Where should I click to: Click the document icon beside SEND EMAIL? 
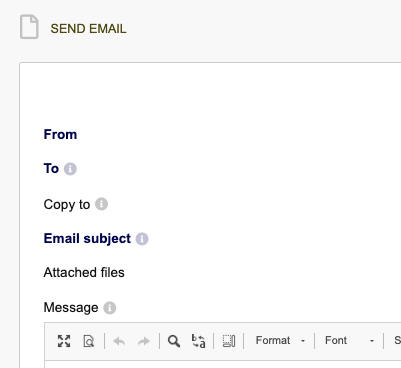[x=29, y=27]
